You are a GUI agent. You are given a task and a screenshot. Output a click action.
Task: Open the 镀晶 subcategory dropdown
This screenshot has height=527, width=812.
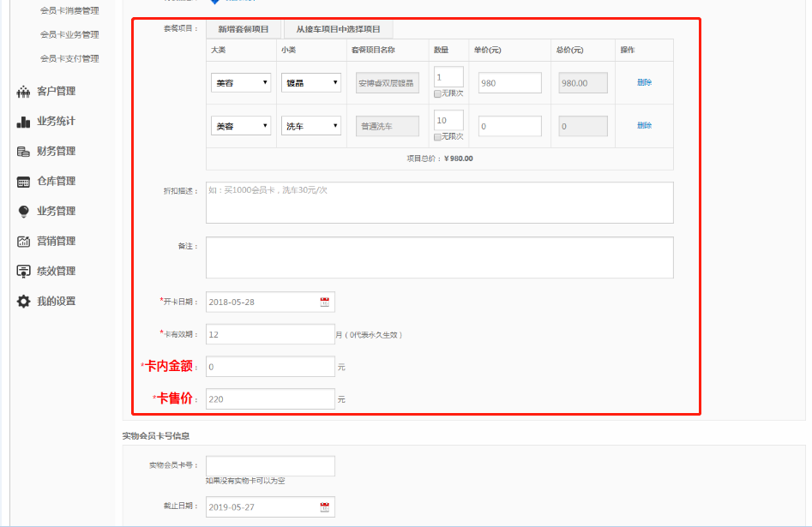pyautogui.click(x=311, y=83)
